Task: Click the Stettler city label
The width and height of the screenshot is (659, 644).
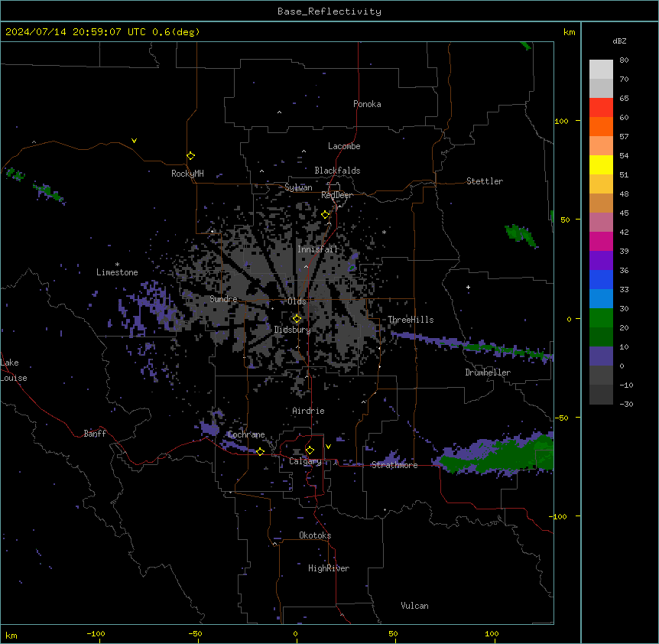Action: (485, 181)
